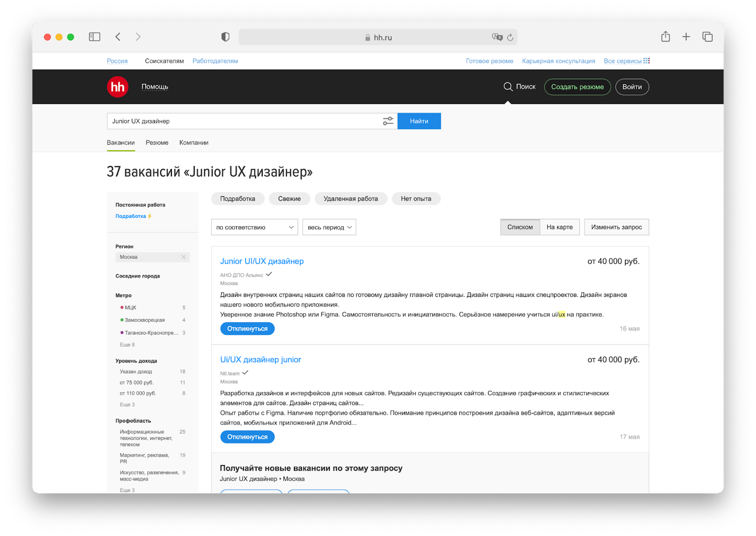This screenshot has width=756, height=536.
Task: Open the Nti.team company link
Action: 230,373
